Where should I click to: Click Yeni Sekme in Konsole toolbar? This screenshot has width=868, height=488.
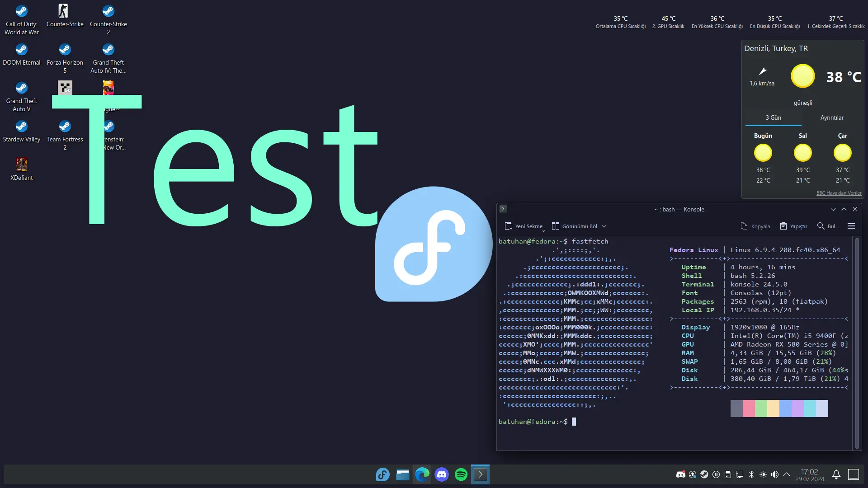coord(524,226)
